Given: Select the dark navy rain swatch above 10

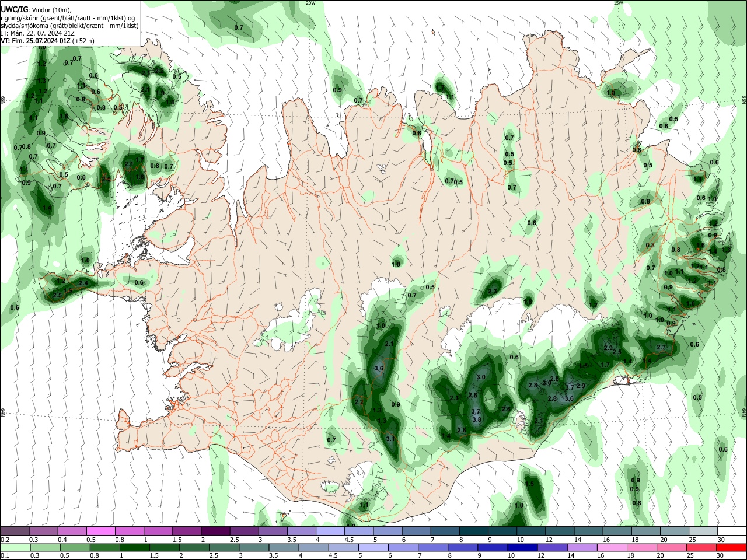Looking at the screenshot, I should [x=521, y=547].
